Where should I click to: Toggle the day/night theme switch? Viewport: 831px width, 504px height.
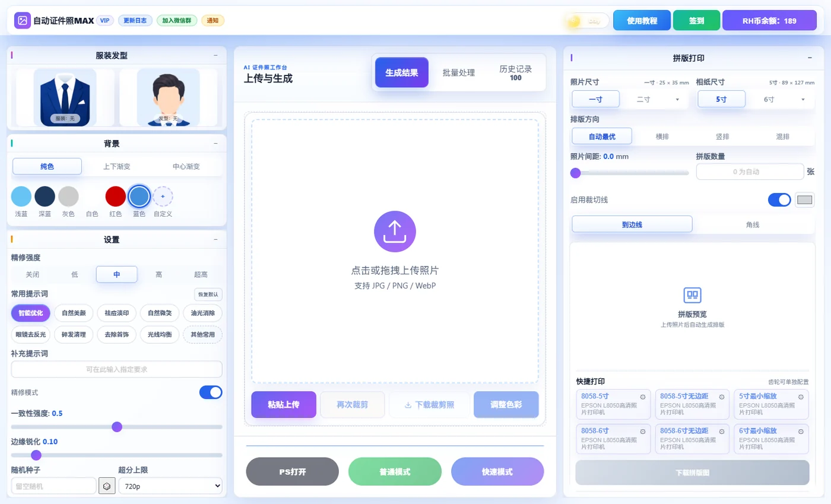pos(587,21)
